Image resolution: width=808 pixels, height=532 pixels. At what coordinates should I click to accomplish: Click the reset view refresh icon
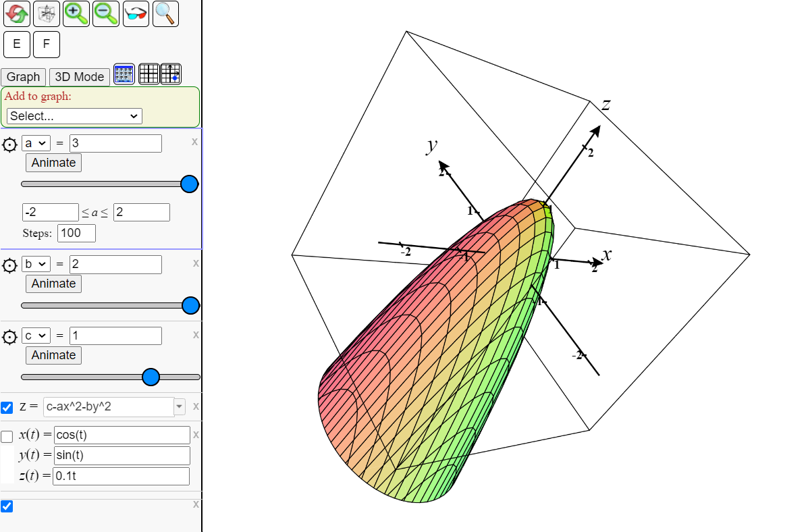click(x=16, y=14)
